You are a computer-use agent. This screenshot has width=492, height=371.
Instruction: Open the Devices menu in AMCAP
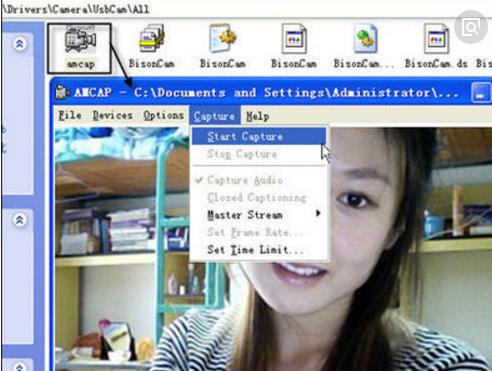[x=112, y=116]
